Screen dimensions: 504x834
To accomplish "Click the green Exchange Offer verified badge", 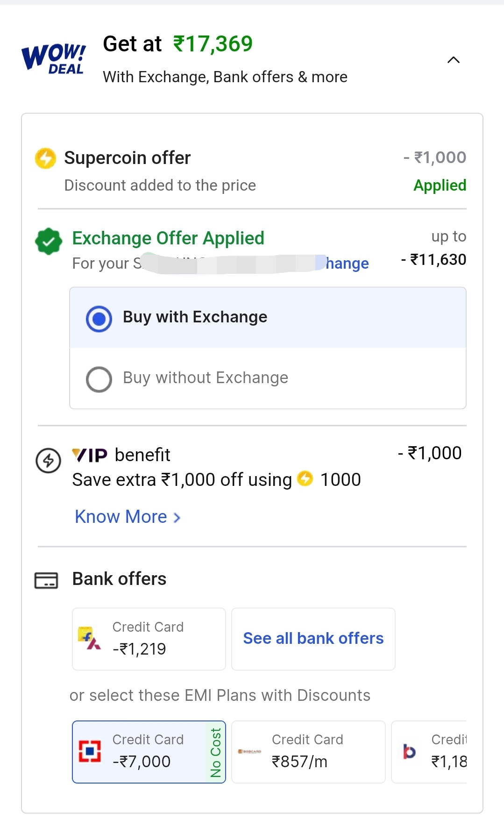I will (49, 241).
